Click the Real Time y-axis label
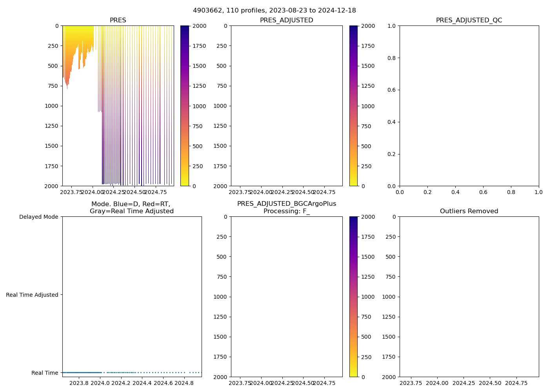This screenshot has width=549, height=392. click(45, 373)
